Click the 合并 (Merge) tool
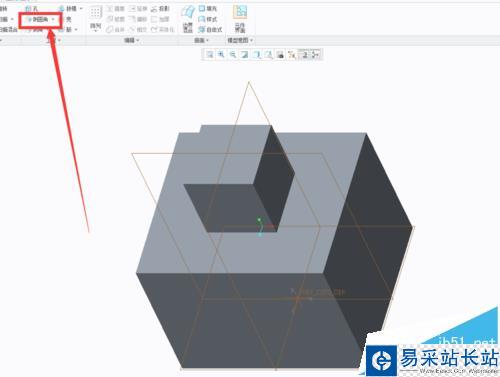500x377 pixels. point(115,30)
